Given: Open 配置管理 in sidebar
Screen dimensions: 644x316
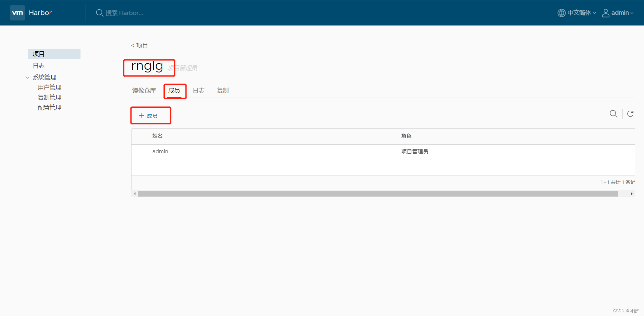Looking at the screenshot, I should (49, 108).
